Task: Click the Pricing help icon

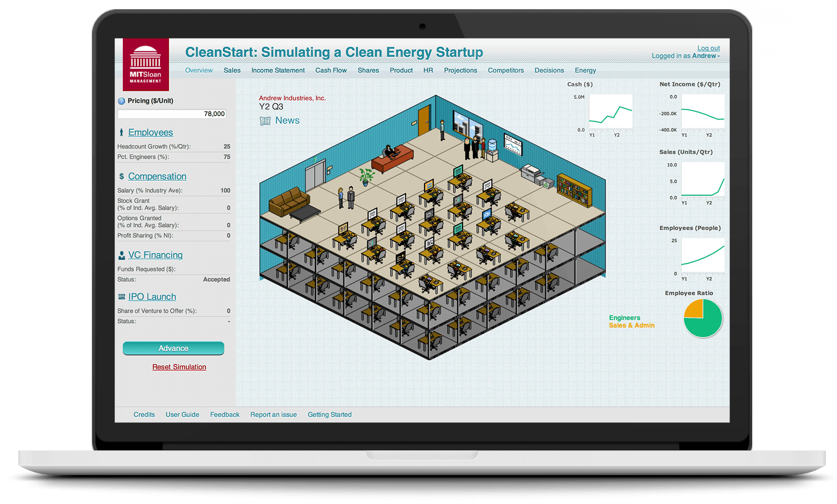Action: tap(121, 101)
